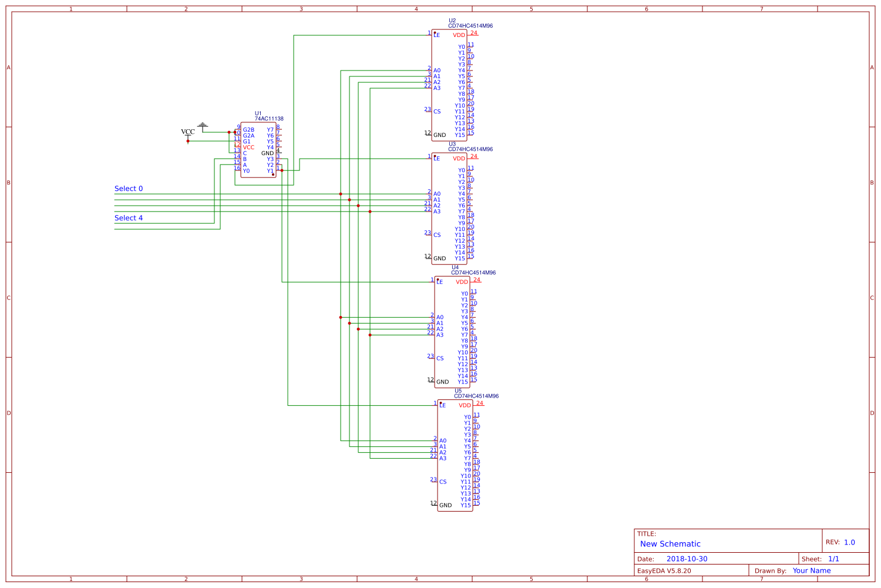Select the VCC power symbol

point(188,132)
